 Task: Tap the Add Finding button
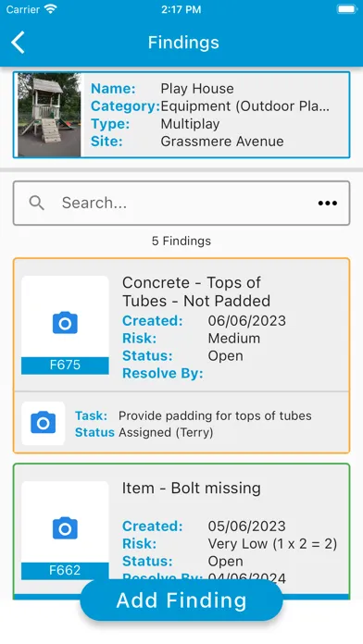(181, 601)
